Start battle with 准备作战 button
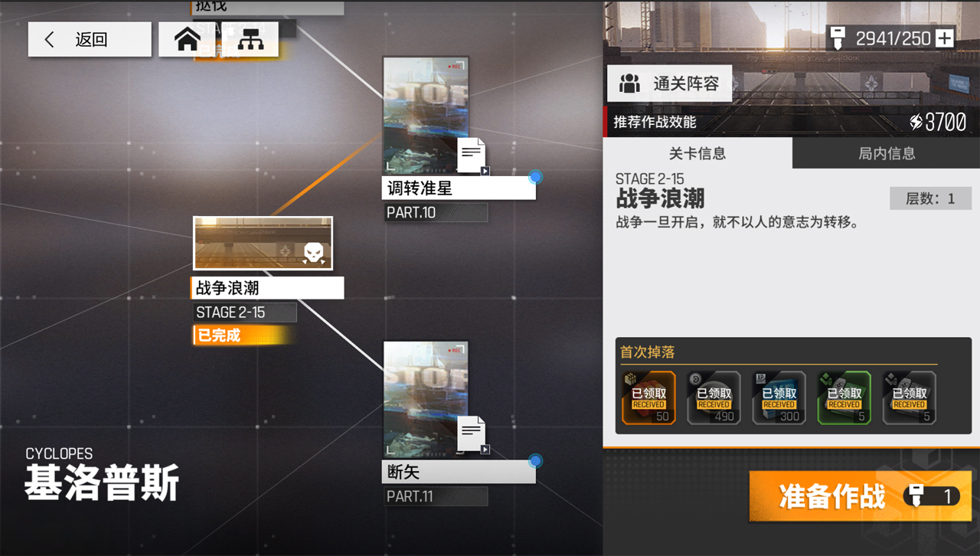980x556 pixels. (x=861, y=496)
